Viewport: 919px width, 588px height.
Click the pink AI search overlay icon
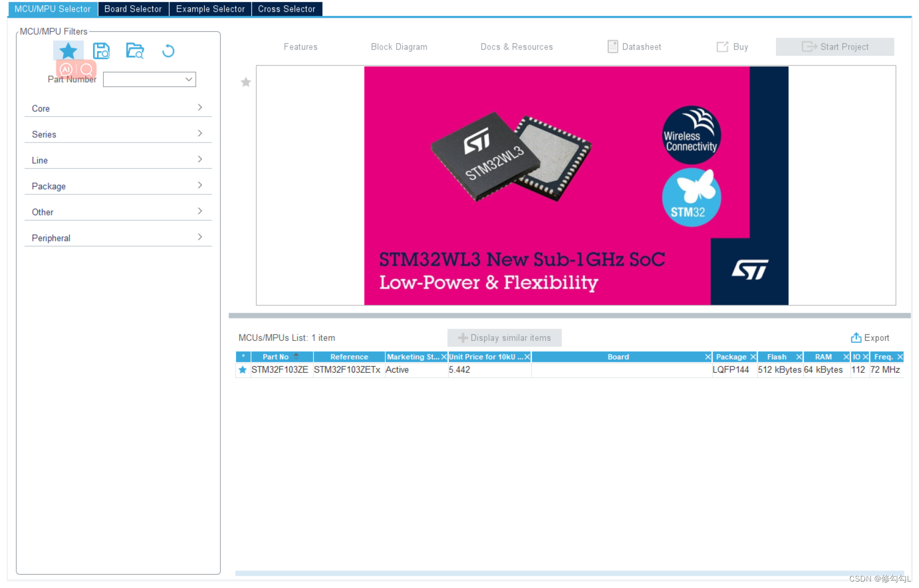(66, 69)
